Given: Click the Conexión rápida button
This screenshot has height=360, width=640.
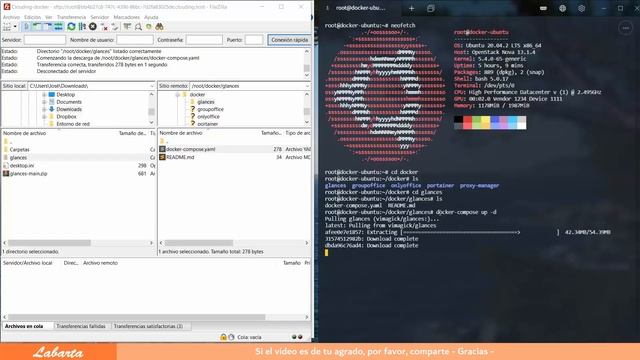Looking at the screenshot, I should (x=289, y=40).
